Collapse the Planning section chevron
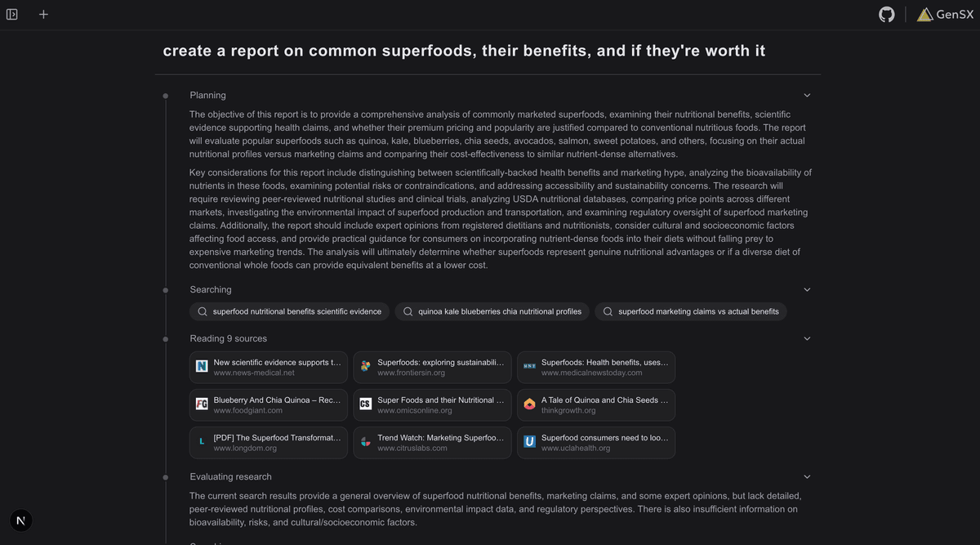The image size is (980, 545). [807, 96]
